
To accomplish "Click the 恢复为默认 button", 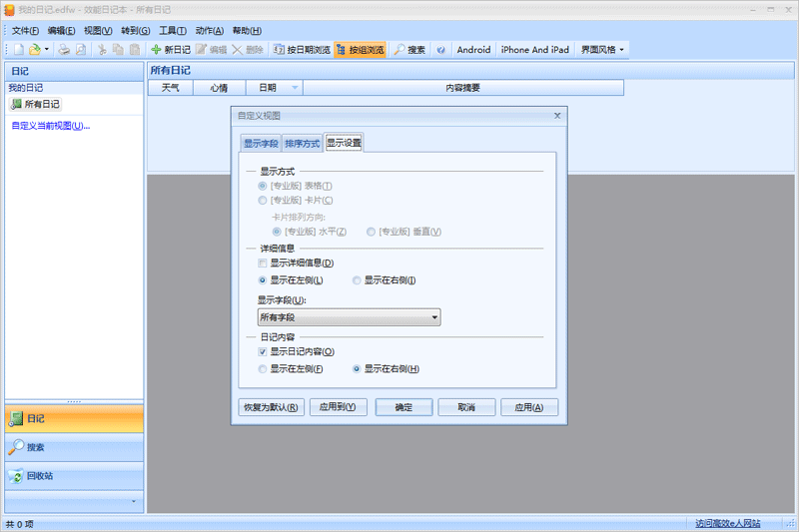I will click(271, 407).
